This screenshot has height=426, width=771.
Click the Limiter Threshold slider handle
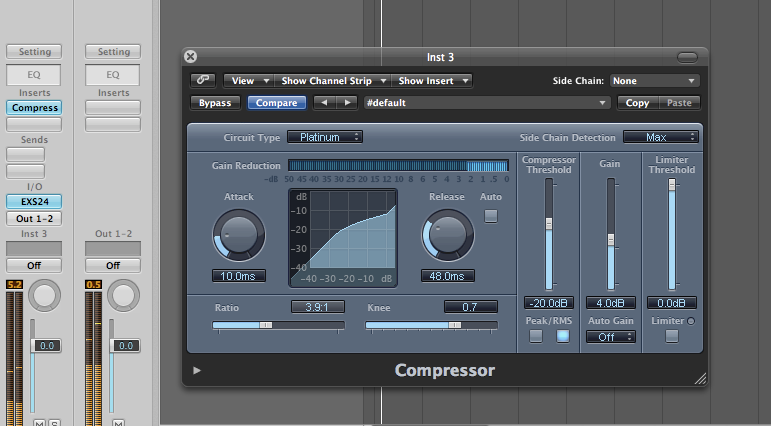(672, 184)
